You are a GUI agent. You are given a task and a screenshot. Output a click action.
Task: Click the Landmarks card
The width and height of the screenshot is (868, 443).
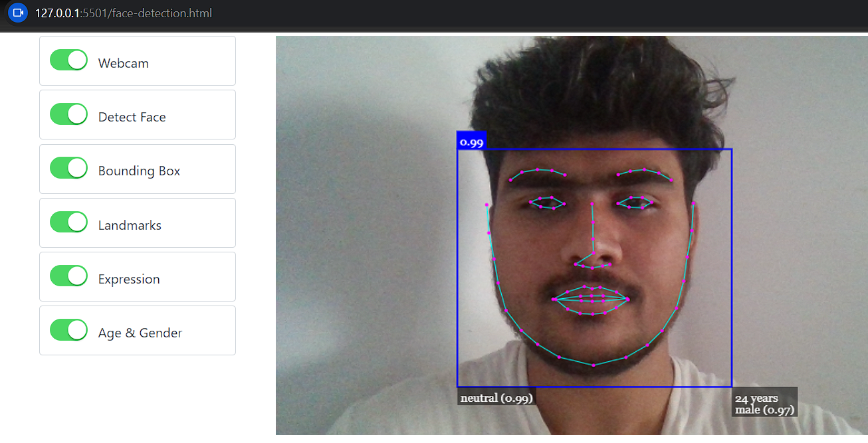(137, 222)
